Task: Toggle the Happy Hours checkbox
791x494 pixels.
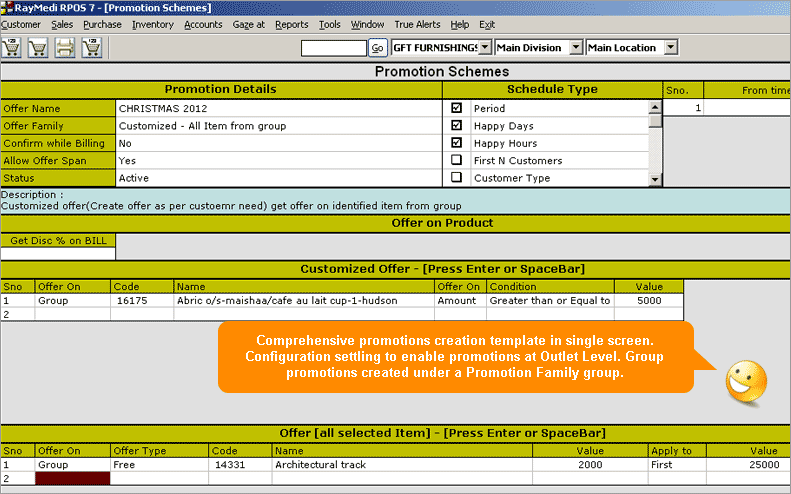Action: [x=457, y=143]
